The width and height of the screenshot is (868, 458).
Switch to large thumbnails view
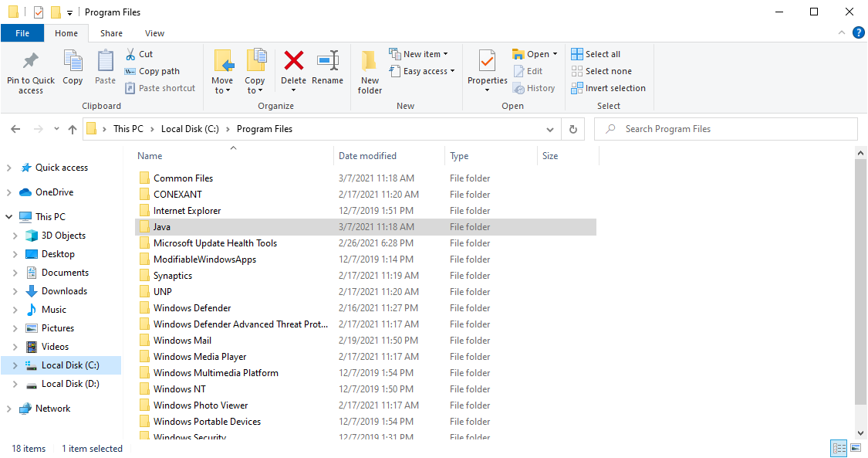tap(856, 448)
